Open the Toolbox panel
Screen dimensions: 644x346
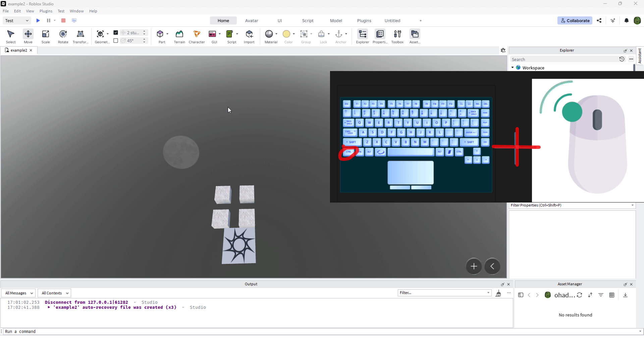click(397, 36)
